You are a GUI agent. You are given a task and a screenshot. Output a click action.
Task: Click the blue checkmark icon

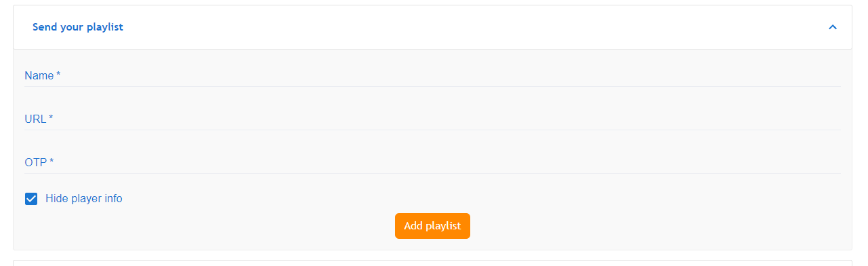click(x=31, y=199)
